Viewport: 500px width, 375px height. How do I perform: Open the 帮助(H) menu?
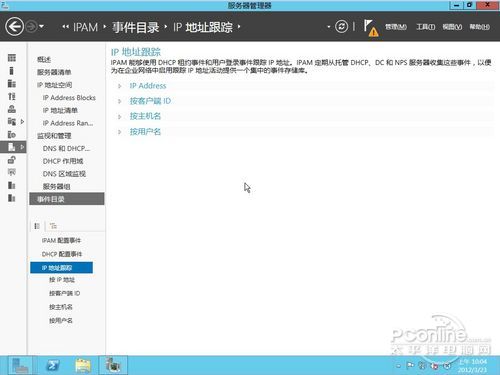coord(479,27)
